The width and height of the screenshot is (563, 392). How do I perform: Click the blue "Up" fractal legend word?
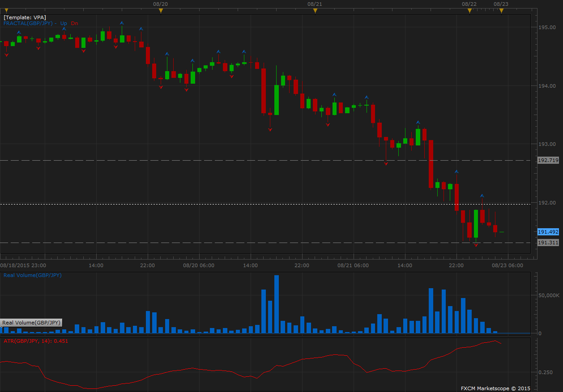tap(64, 23)
